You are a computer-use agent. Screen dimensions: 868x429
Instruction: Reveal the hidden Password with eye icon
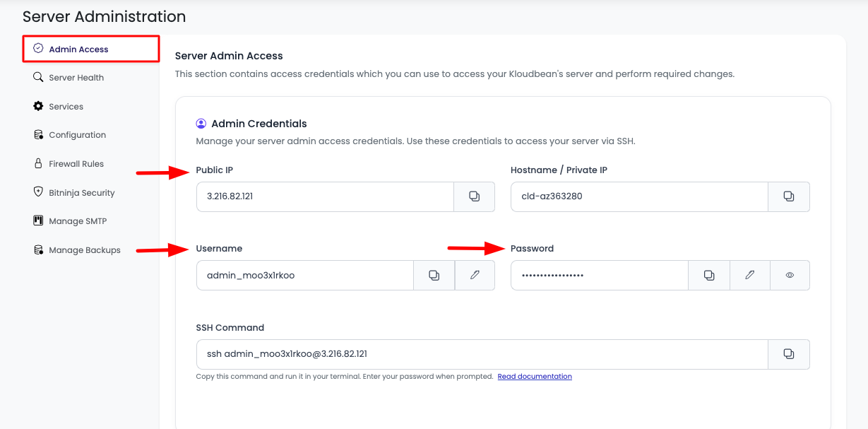tap(790, 275)
